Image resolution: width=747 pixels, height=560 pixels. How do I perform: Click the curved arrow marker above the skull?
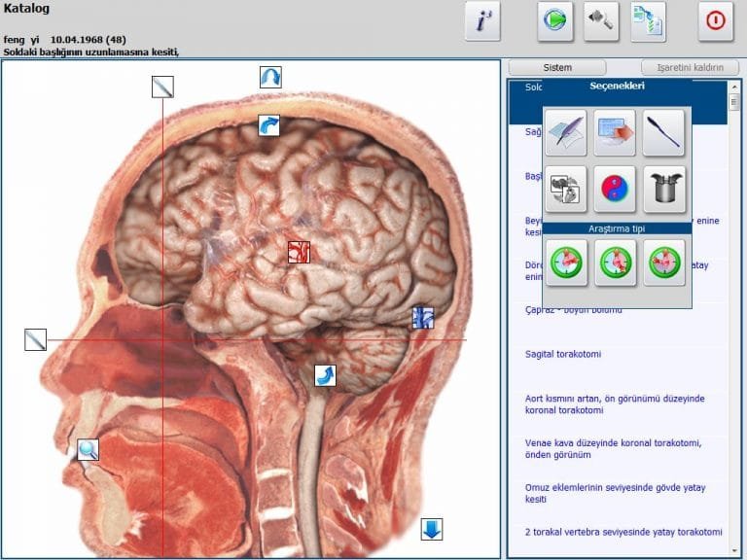(x=270, y=78)
